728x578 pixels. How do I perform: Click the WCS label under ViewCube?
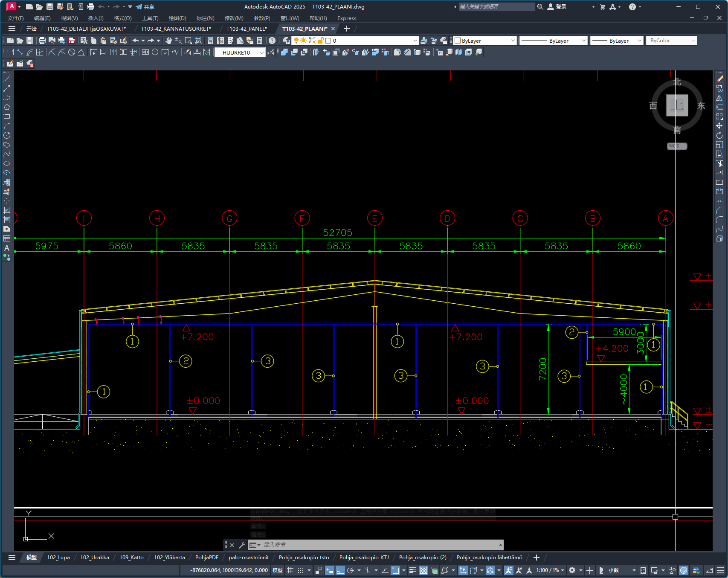tap(677, 146)
